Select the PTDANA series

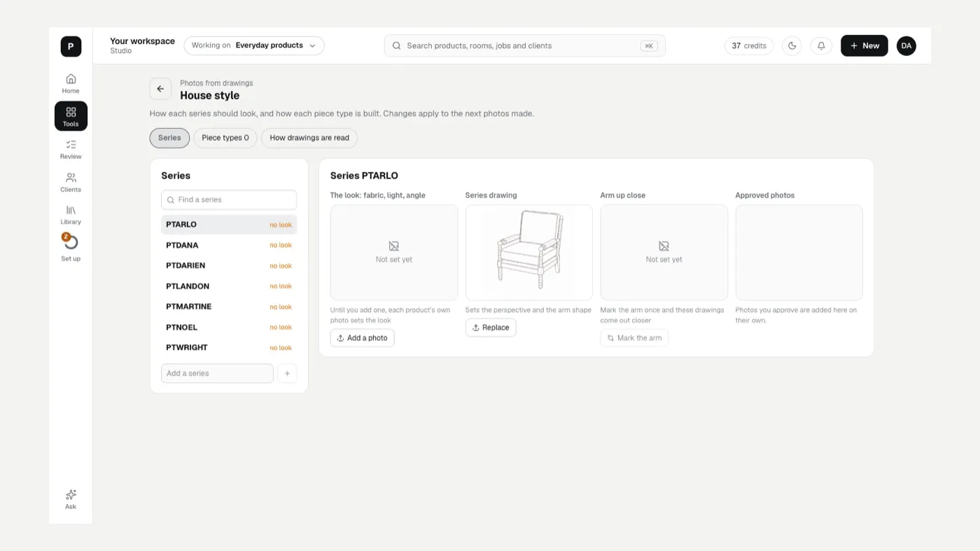pyautogui.click(x=229, y=245)
